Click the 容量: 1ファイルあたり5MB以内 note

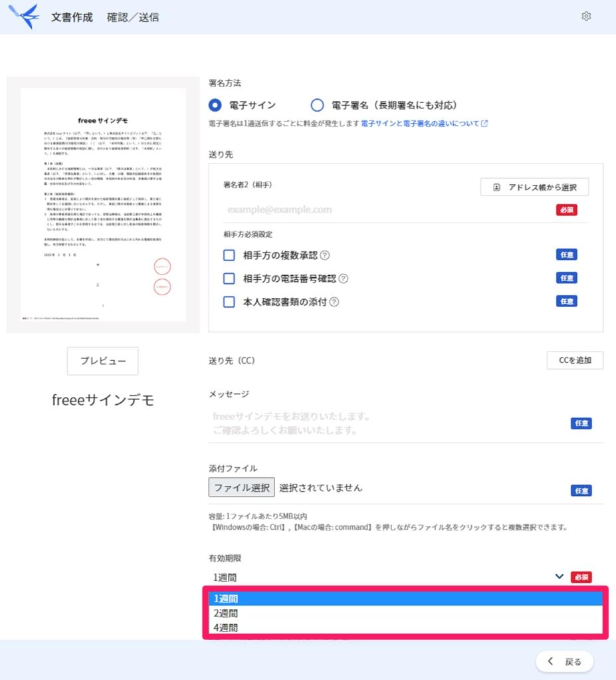coord(258,516)
